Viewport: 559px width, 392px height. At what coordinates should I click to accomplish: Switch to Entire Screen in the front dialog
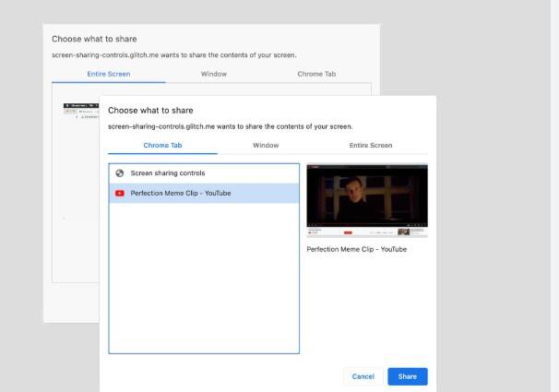pos(371,146)
